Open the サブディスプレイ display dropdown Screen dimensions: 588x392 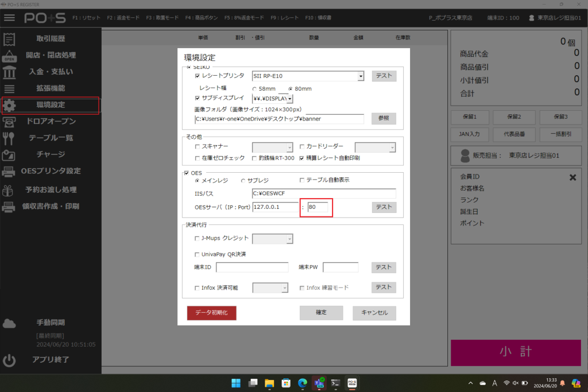290,99
